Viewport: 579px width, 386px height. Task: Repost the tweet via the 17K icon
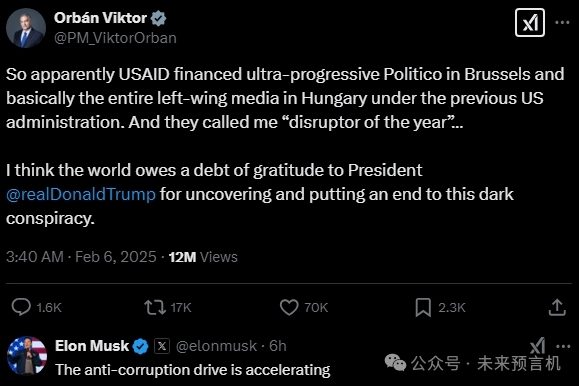click(155, 307)
